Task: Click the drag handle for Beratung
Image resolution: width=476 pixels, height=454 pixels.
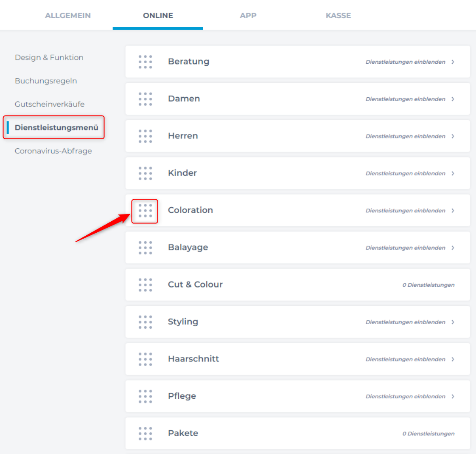Action: [145, 62]
